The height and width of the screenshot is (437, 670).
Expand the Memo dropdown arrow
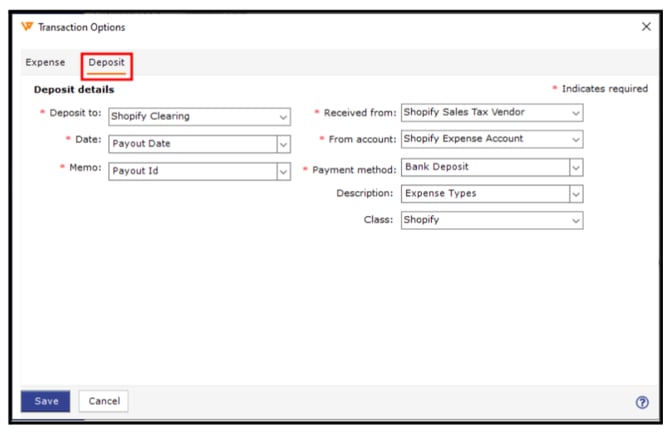(284, 171)
